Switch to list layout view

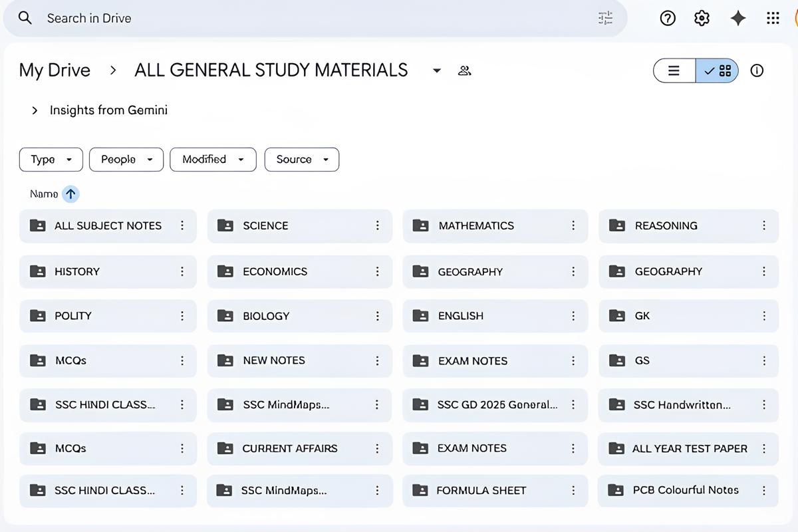point(674,70)
